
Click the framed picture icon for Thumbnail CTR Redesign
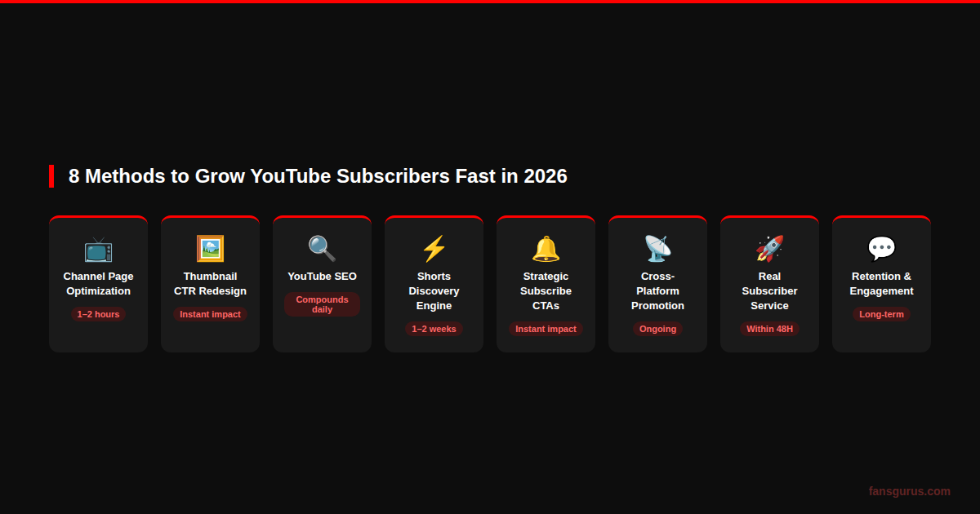210,248
